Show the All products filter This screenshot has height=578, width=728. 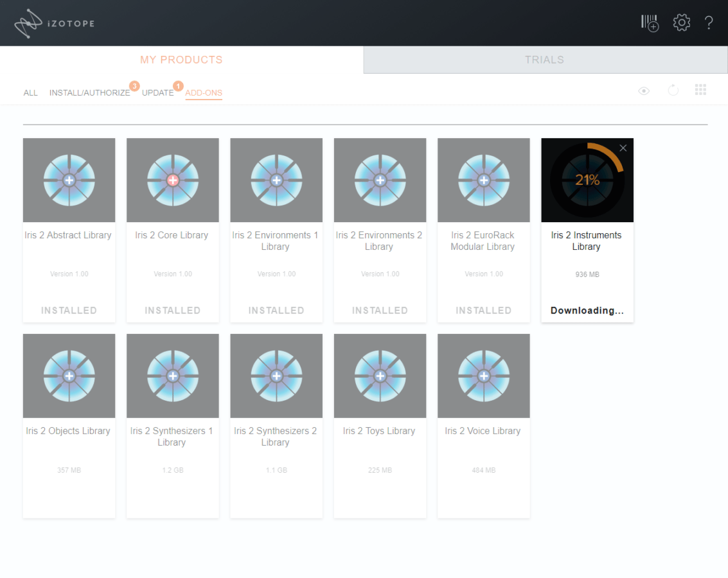31,93
